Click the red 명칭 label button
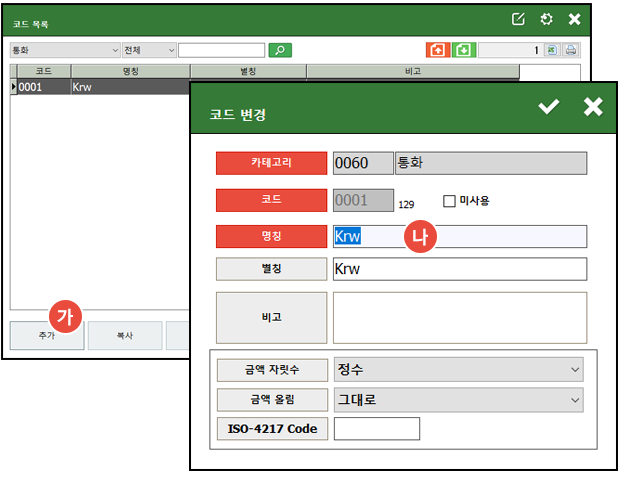The height and width of the screenshot is (477, 625). point(271,236)
